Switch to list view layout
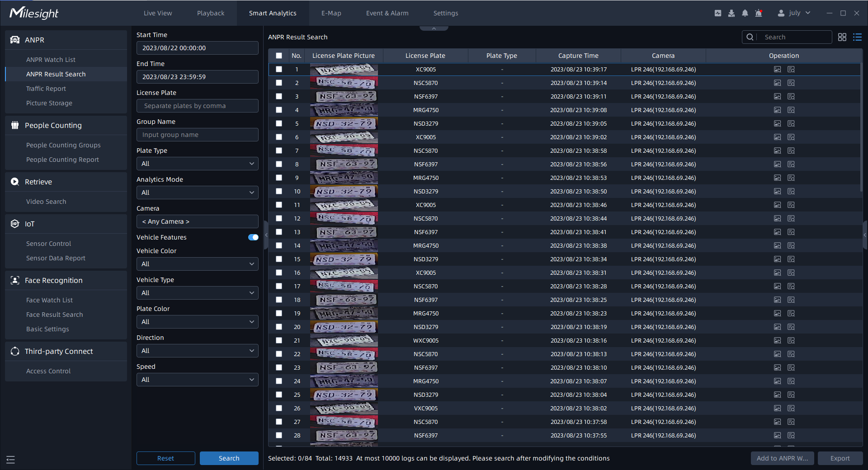Viewport: 868px width, 470px height. [x=857, y=37]
